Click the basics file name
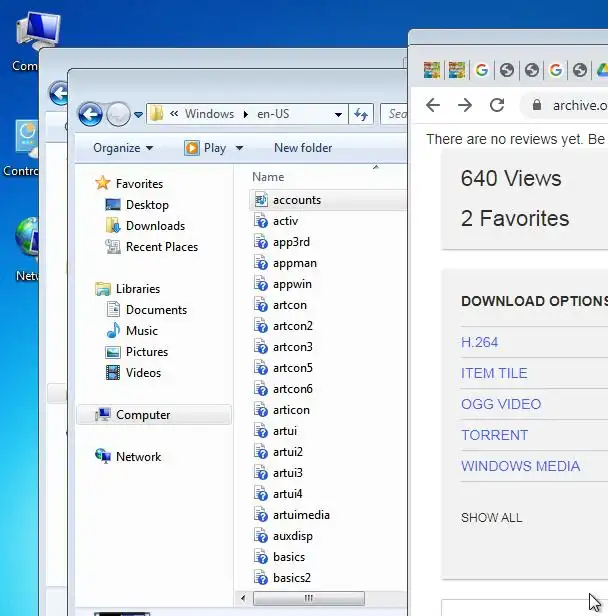 289,557
